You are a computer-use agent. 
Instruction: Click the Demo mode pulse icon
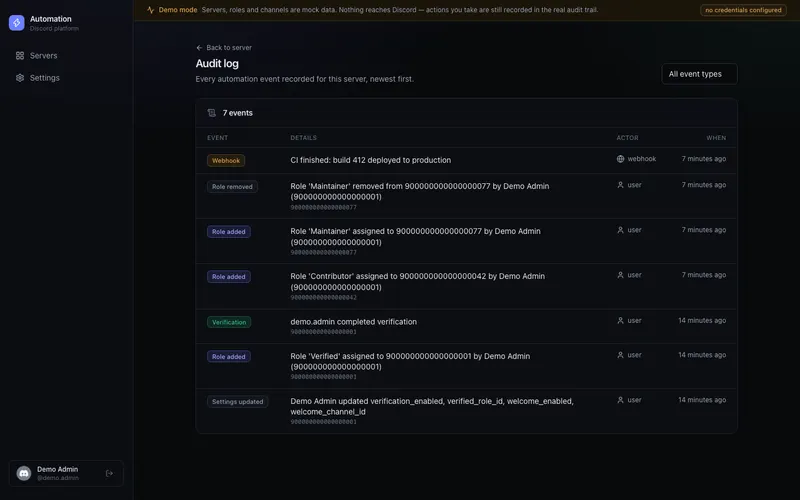151,10
